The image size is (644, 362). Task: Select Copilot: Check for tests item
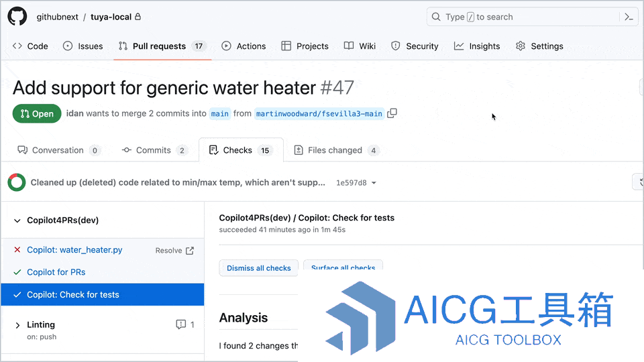point(102,295)
